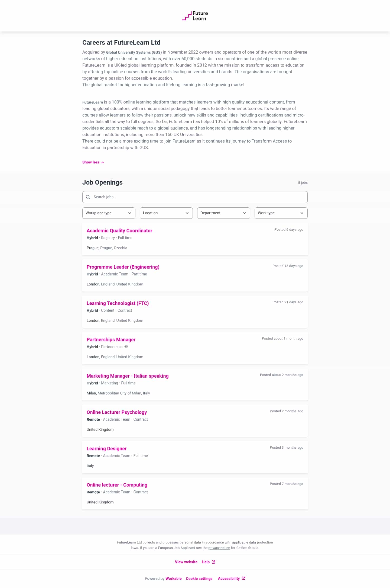View the Learning Technologist (FTC) listing
Viewport: 390px width, 588px height.
(118, 303)
